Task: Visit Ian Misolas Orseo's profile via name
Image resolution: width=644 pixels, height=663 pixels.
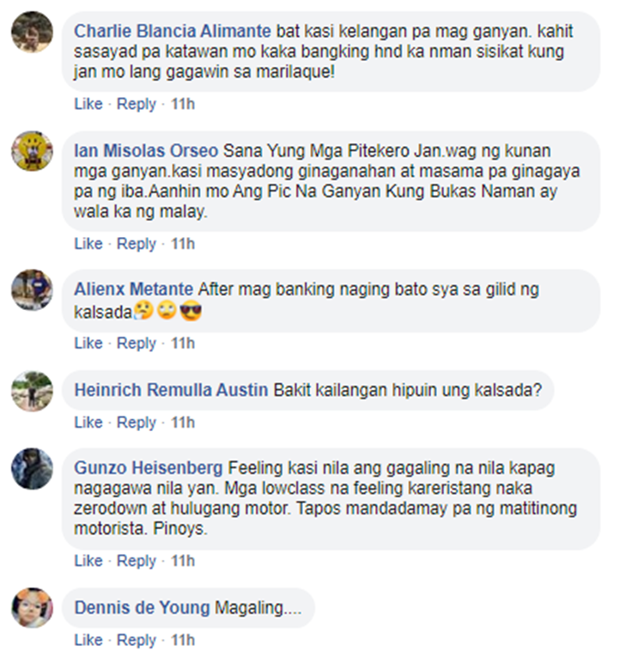Action: pos(146,151)
